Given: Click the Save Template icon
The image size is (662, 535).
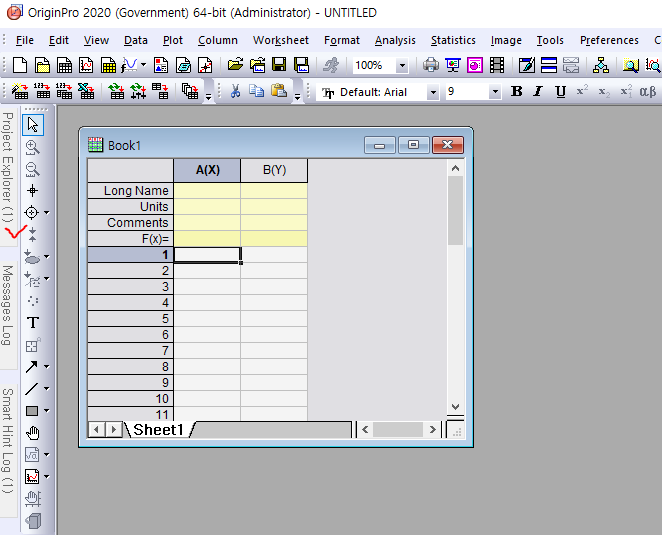Looking at the screenshot, I should click(x=301, y=65).
